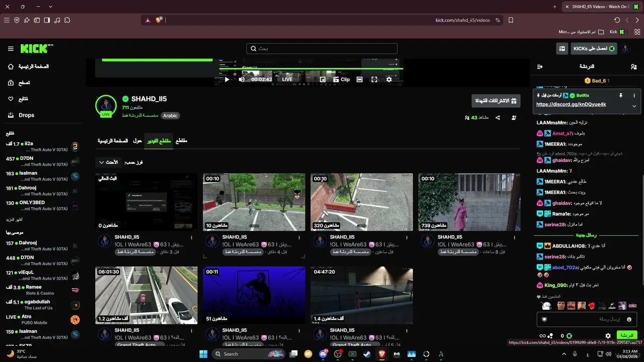644x362 pixels.
Task: Open the 06:01:30 duration video thumbnail
Action: [x=146, y=295]
